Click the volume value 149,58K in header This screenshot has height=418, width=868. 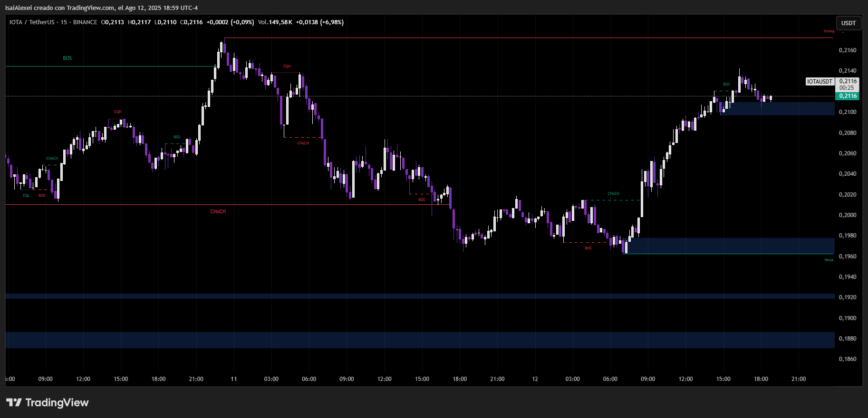coord(280,22)
